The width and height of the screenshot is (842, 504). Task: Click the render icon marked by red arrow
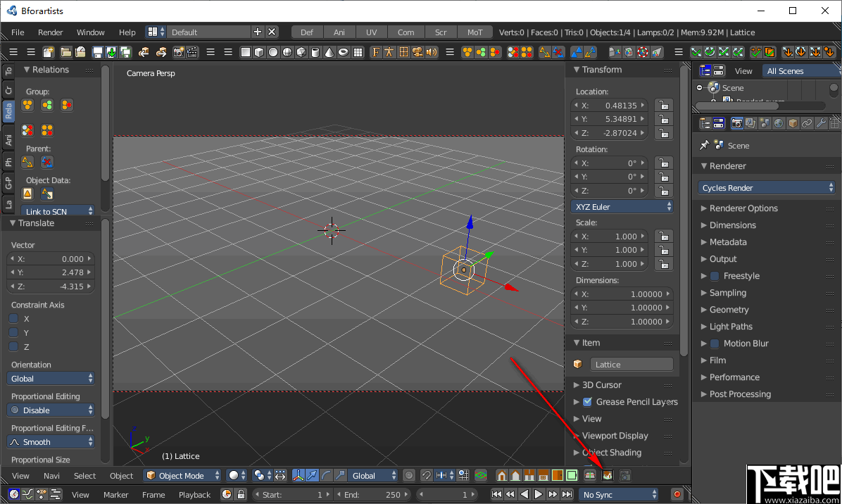(x=607, y=475)
